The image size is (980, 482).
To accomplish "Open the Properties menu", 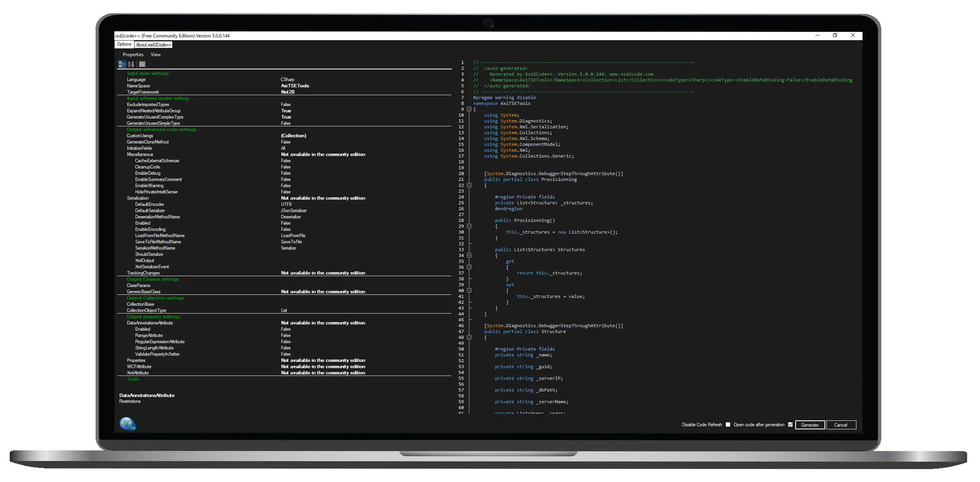I will point(133,55).
